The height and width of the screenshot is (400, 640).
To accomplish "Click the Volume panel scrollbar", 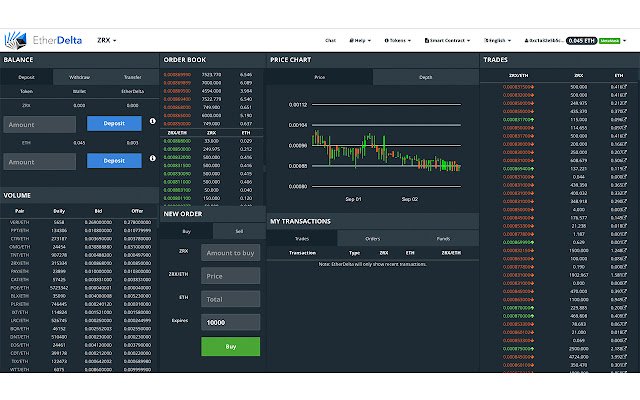I will click(158, 224).
